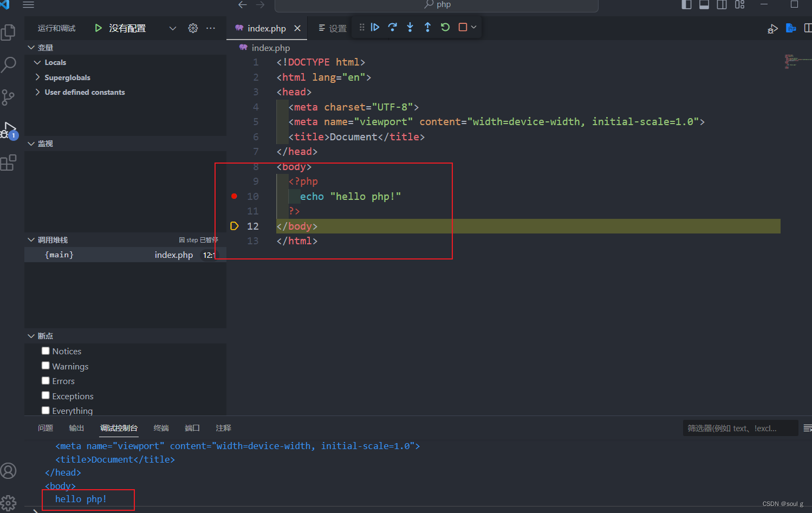Open the hamburger application menu
The height and width of the screenshot is (513, 812).
tap(29, 5)
